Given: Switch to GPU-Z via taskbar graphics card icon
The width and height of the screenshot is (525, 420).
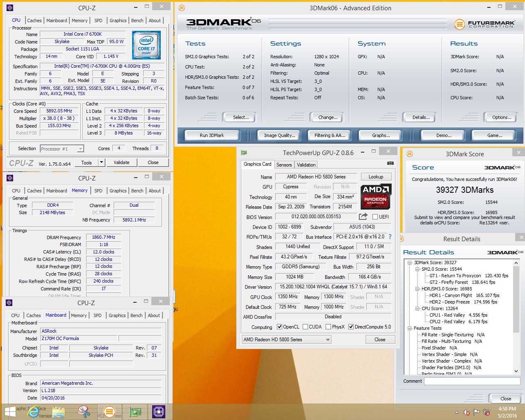Looking at the screenshot, I should click(x=135, y=412).
